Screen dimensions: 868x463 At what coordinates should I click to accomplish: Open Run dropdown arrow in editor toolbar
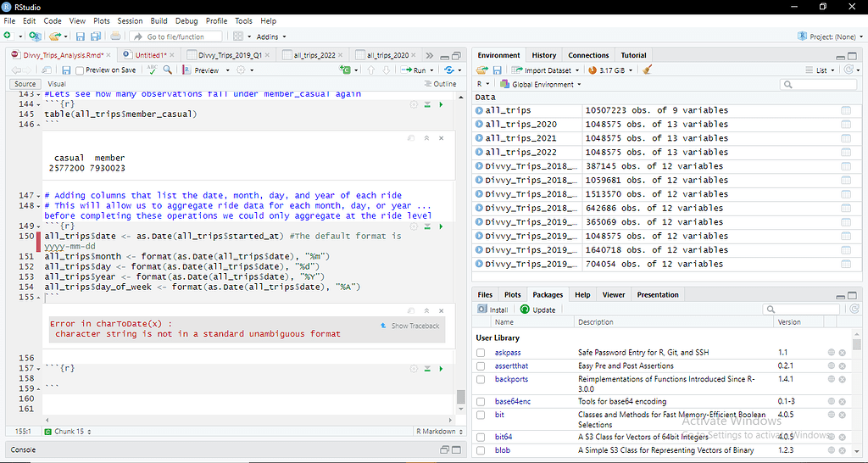(x=431, y=70)
